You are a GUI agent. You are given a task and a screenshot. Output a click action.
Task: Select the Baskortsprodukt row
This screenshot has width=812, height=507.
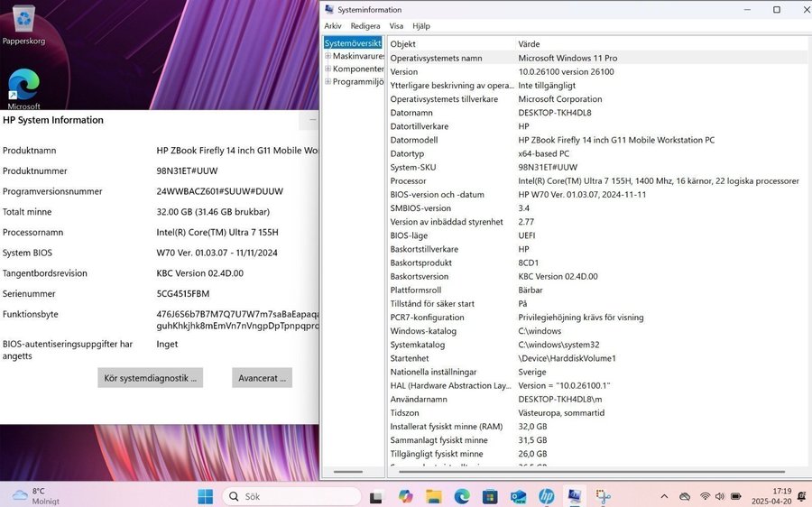click(598, 263)
